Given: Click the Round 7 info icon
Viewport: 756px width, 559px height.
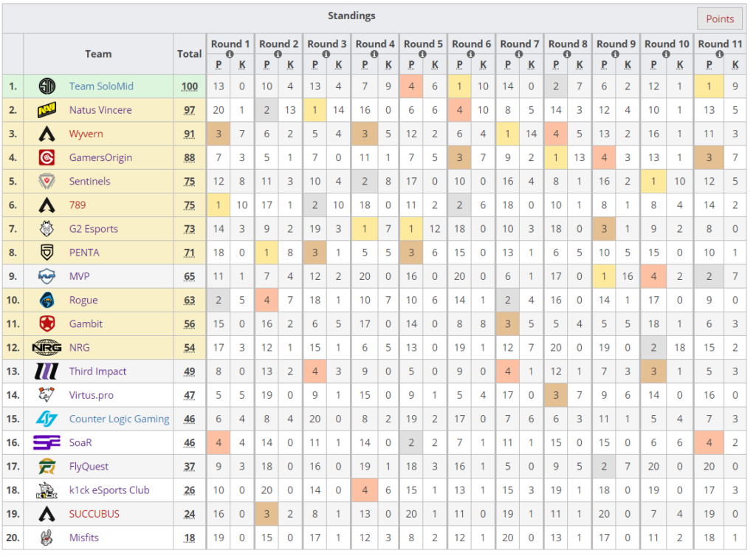Looking at the screenshot, I should 519,55.
